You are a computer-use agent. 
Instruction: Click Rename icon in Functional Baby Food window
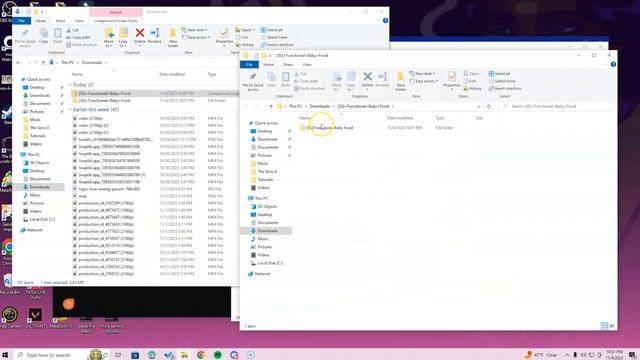pos(382,79)
